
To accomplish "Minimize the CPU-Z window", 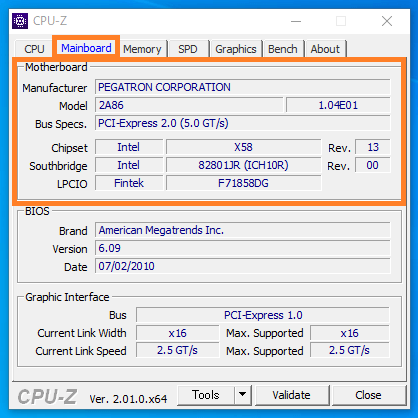I will 296,21.
